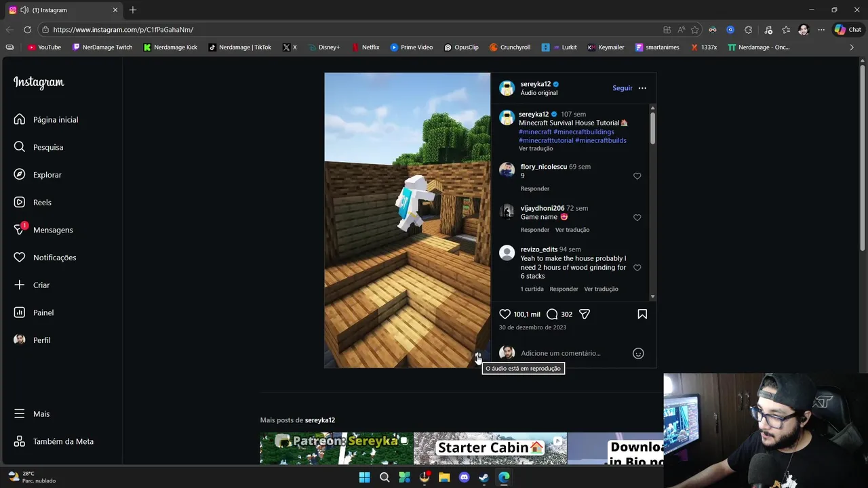This screenshot has width=868, height=488.
Task: Click address bar URL
Action: coord(123,30)
